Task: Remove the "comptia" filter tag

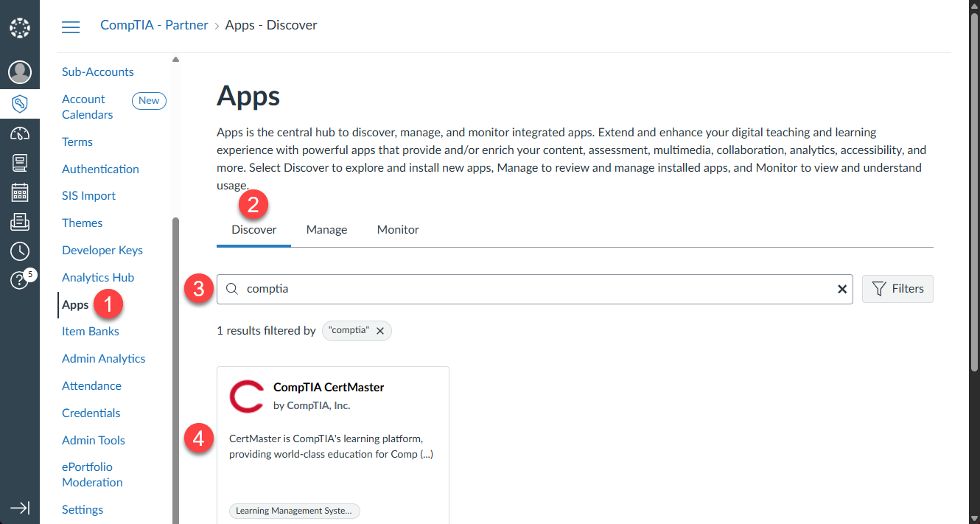Action: [380, 331]
